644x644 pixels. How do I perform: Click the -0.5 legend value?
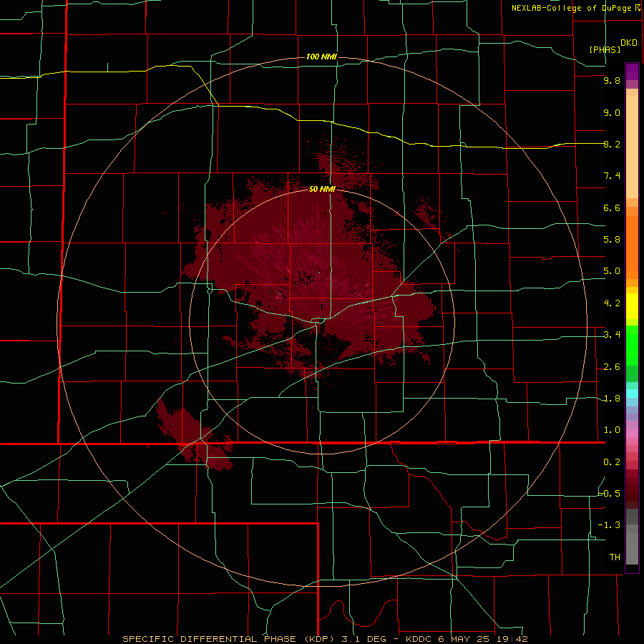click(610, 494)
